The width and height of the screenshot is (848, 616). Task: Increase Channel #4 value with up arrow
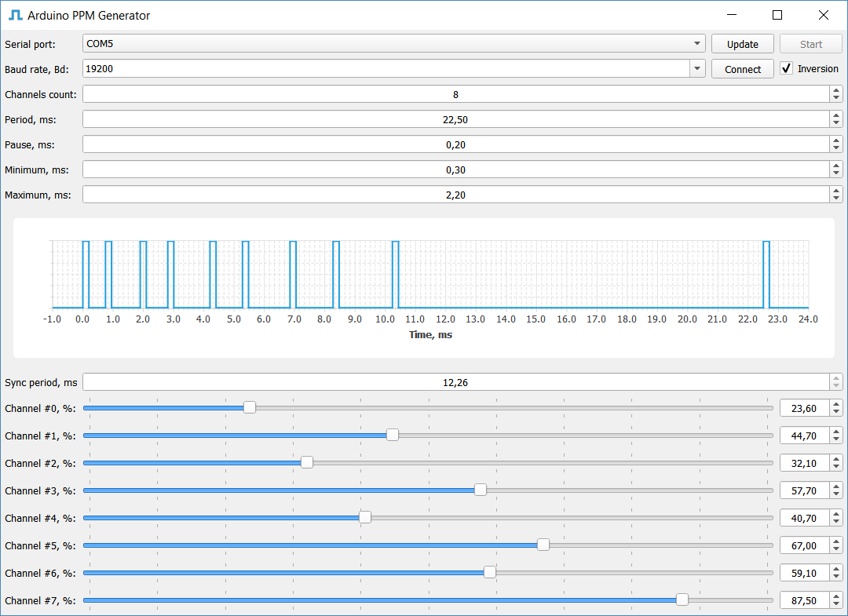pos(836,514)
